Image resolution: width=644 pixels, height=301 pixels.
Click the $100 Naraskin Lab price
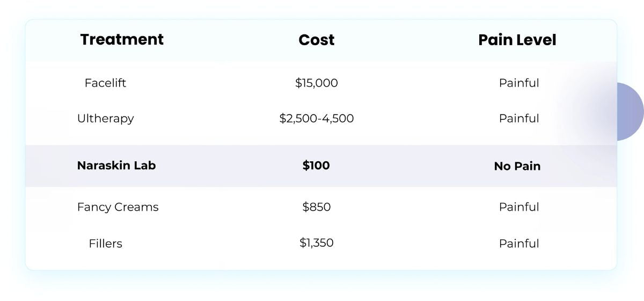tap(316, 166)
